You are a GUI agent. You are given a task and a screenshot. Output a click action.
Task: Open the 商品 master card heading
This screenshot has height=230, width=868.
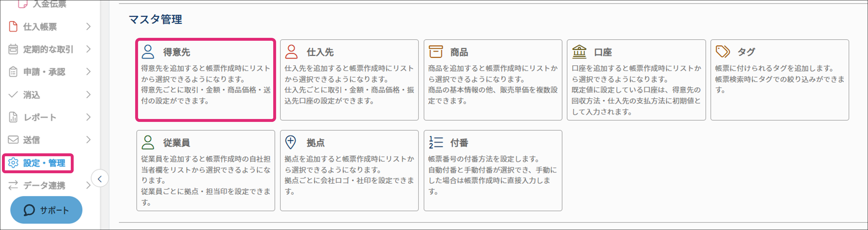tap(459, 52)
